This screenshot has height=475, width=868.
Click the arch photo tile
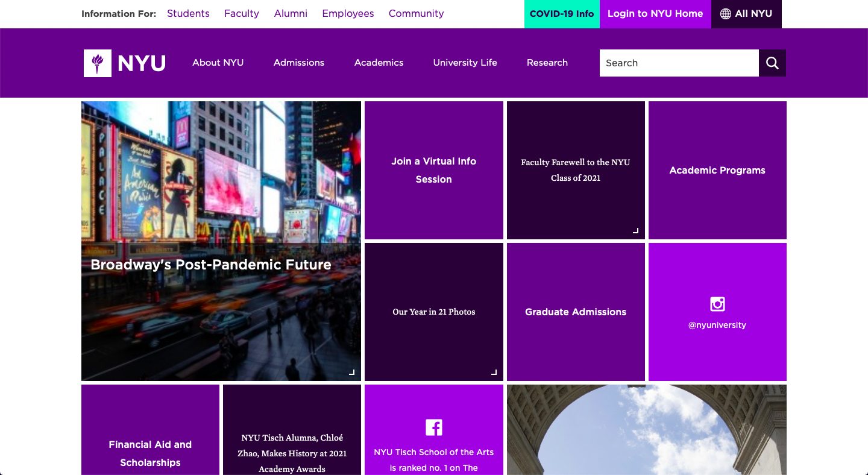tap(647, 430)
